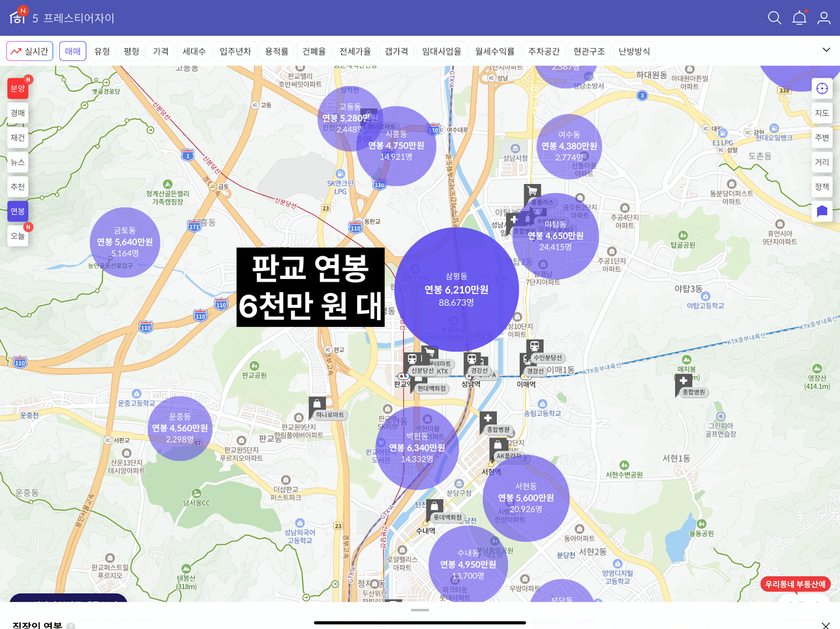Screen dimensions: 840x629
Task: Tap the 우리동네 부동산에 banner
Action: coord(795,584)
